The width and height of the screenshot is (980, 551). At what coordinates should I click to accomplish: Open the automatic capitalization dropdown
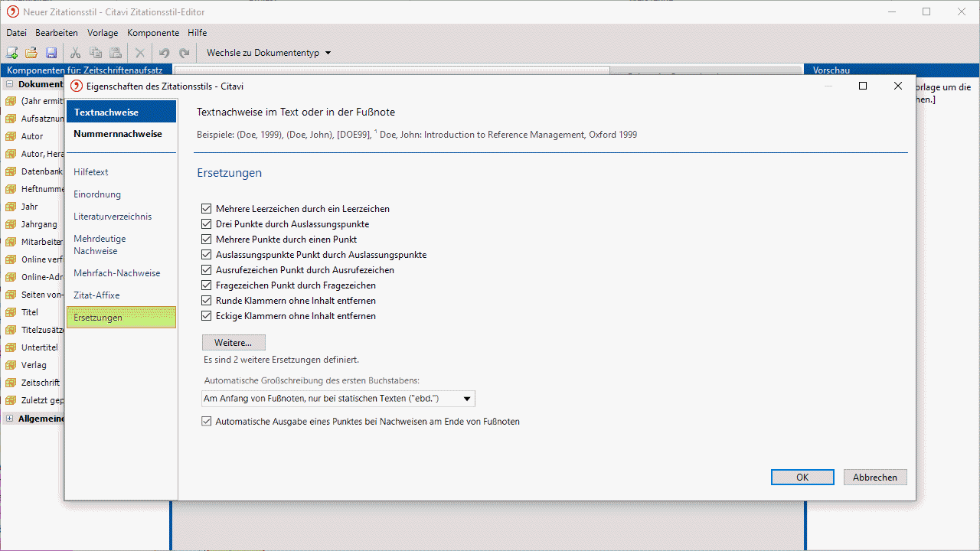tap(466, 399)
